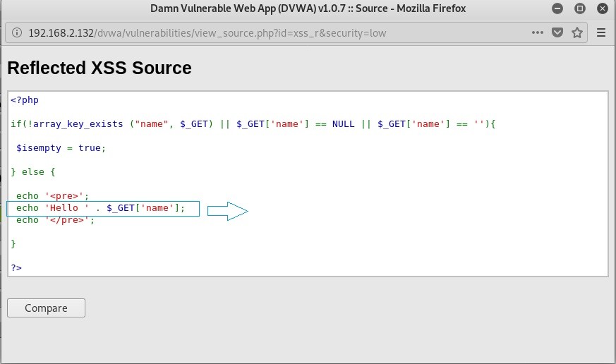Click the Reflected XSS Source heading
The image size is (616, 364).
point(99,68)
